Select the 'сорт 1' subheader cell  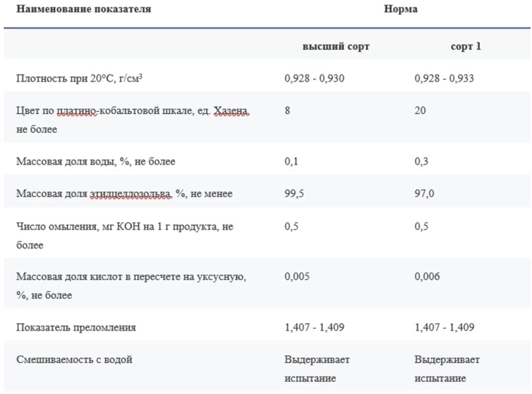click(x=466, y=46)
